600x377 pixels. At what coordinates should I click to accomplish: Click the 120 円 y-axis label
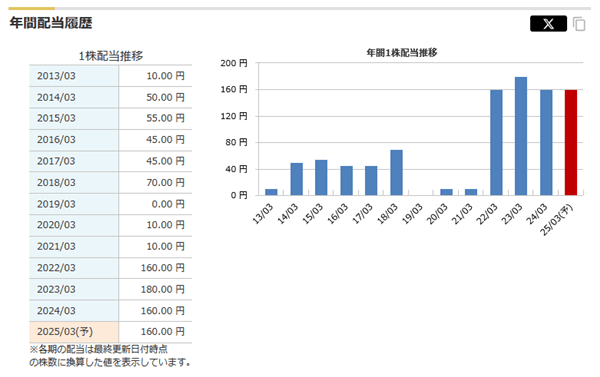(234, 116)
